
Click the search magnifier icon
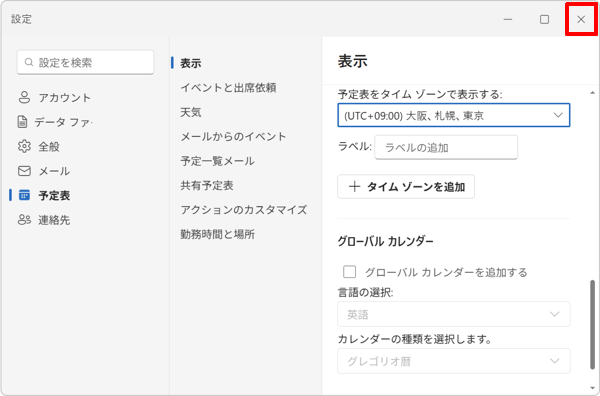pos(29,62)
